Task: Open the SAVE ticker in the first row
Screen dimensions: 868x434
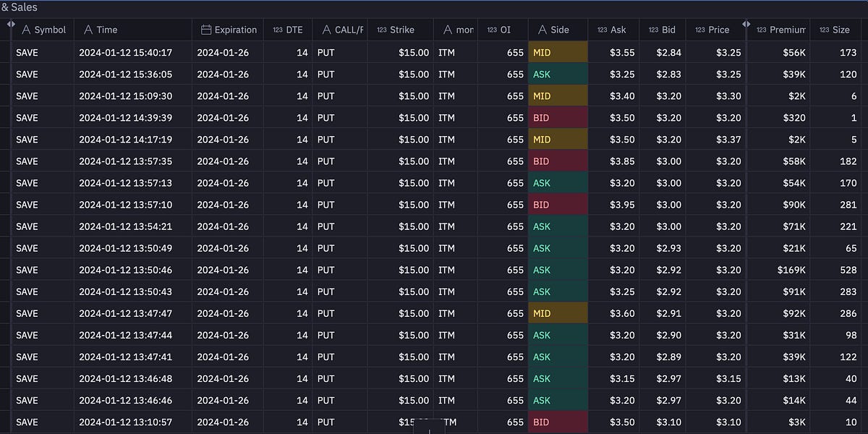Action: (x=27, y=52)
